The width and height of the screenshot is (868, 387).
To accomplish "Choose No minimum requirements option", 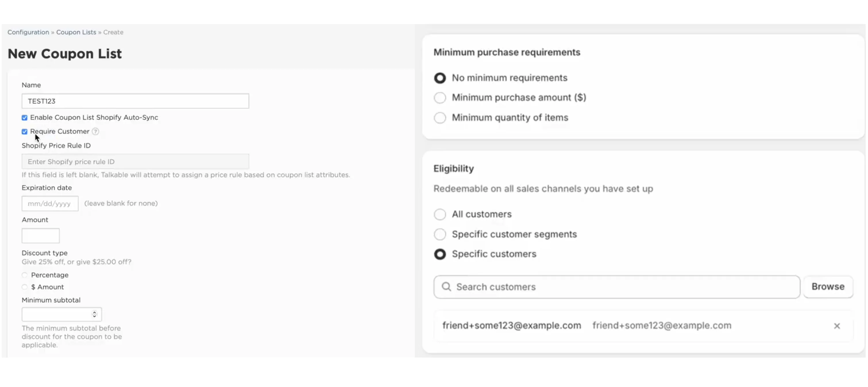I will [440, 78].
